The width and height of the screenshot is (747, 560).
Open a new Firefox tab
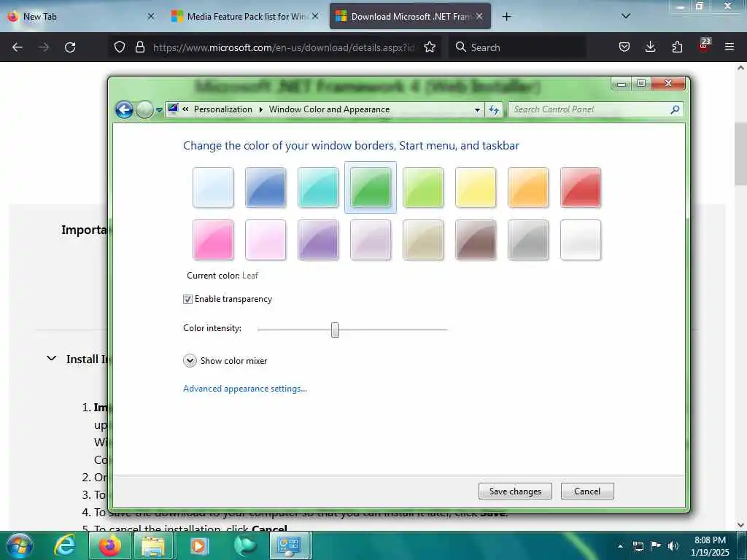[506, 17]
